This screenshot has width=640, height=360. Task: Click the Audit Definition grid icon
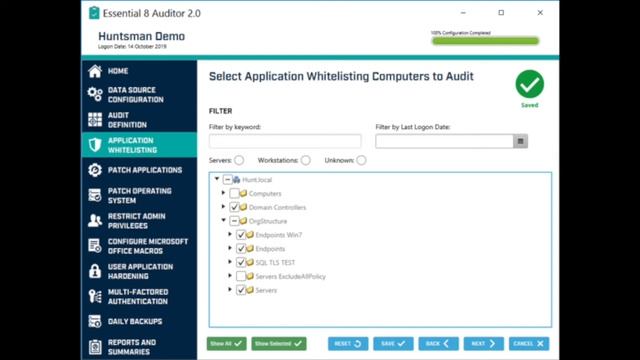pyautogui.click(x=95, y=120)
